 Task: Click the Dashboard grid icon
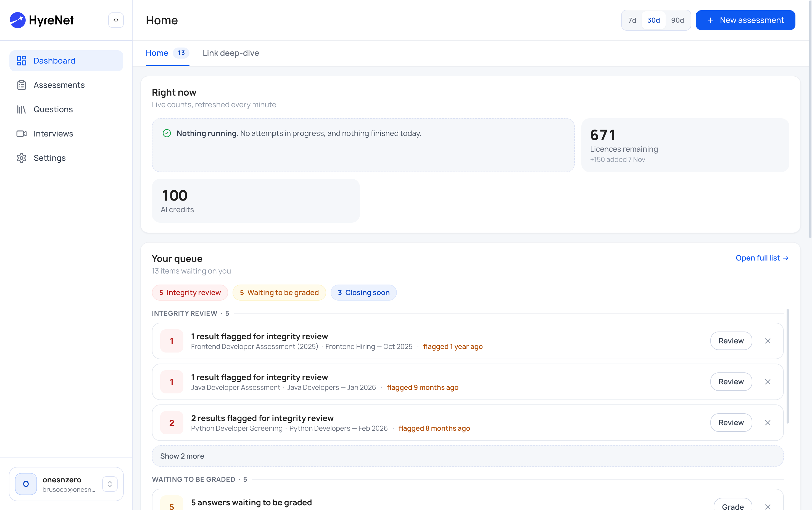point(22,61)
